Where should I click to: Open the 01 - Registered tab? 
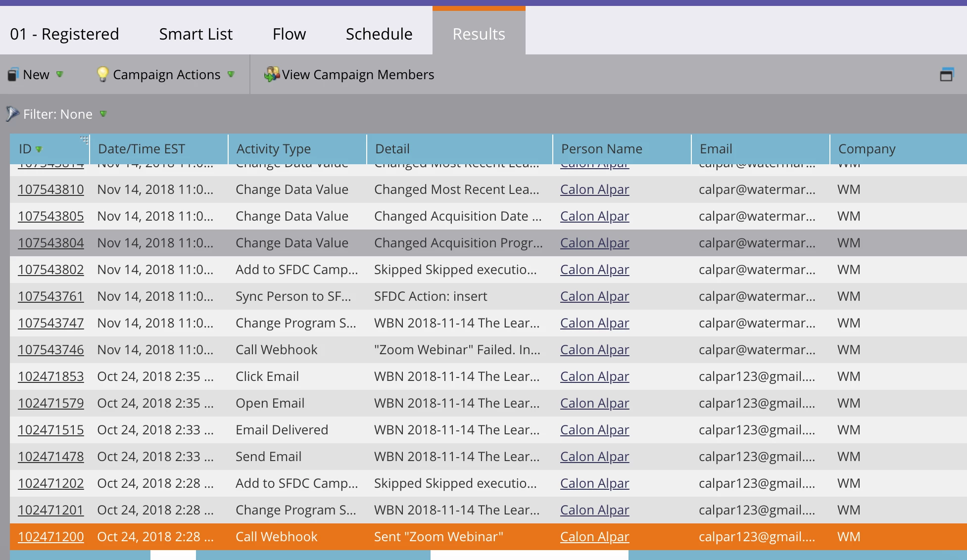pyautogui.click(x=64, y=34)
